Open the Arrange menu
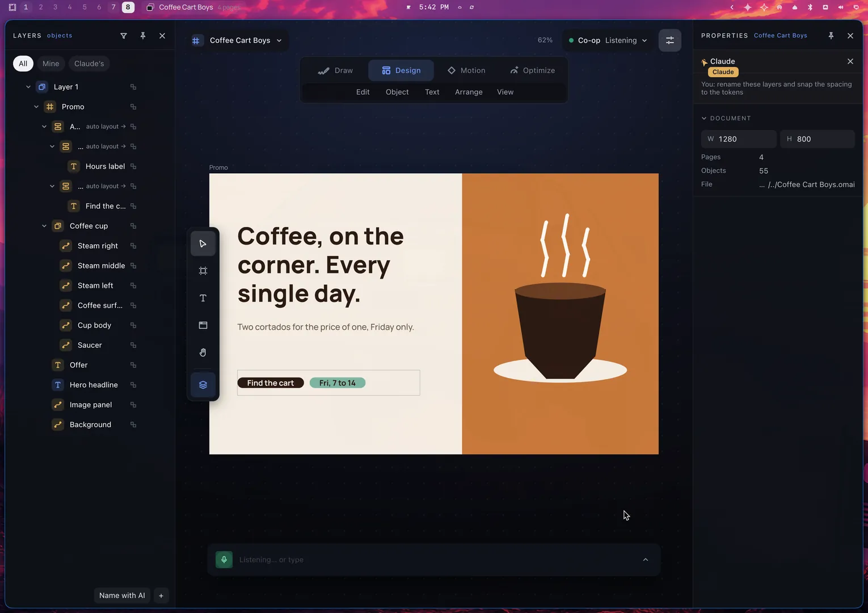868x613 pixels. coord(469,92)
